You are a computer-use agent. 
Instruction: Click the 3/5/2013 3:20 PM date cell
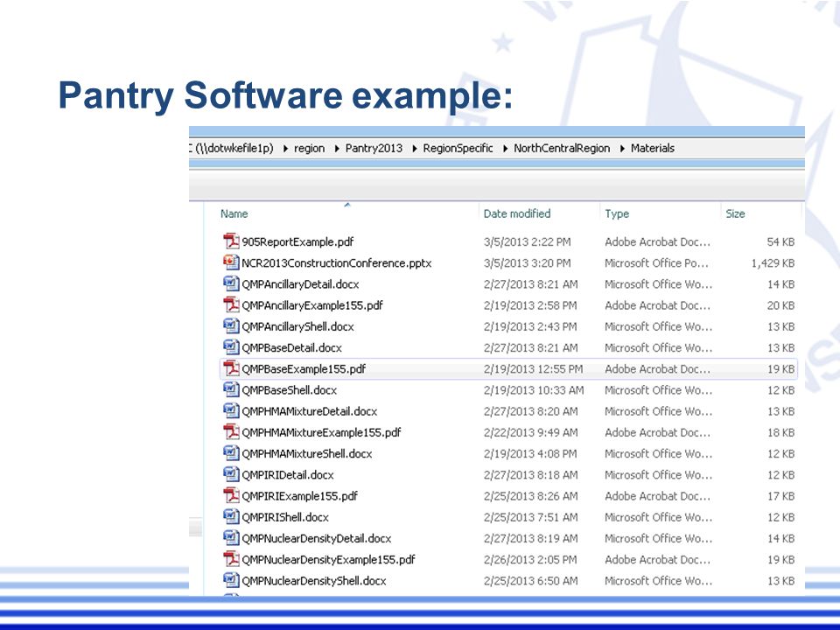tap(527, 263)
